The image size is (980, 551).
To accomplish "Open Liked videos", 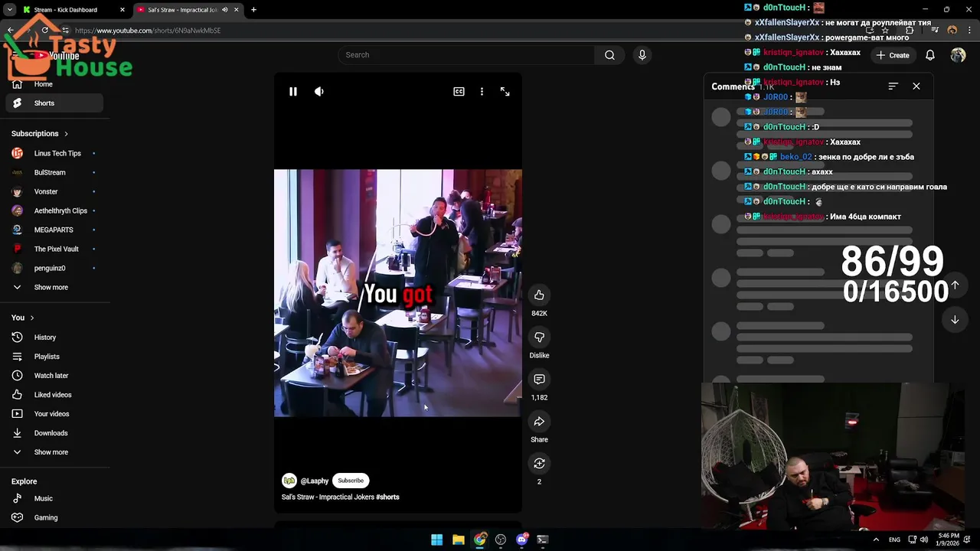I will [54, 395].
